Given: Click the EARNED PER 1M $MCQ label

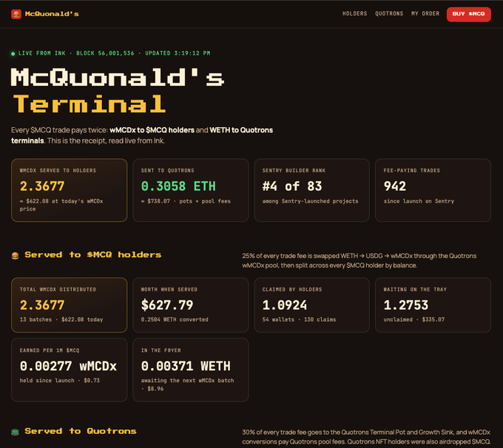Looking at the screenshot, I should pos(50,350).
